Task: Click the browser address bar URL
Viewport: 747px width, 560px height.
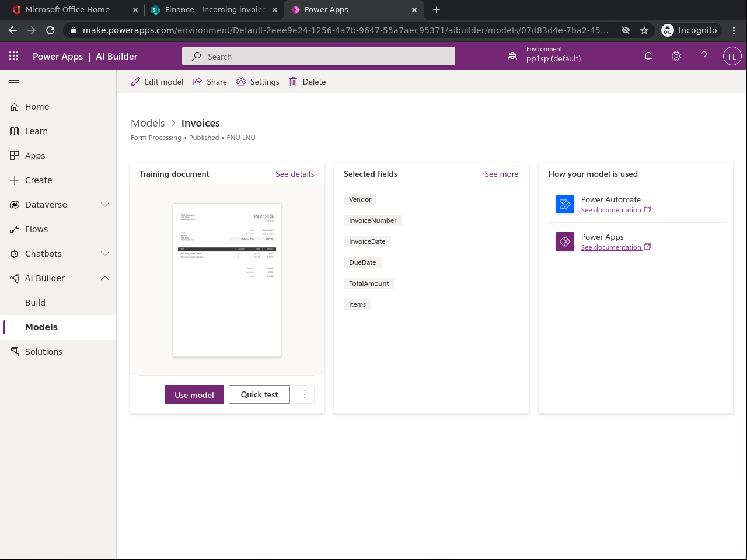Action: (x=345, y=30)
